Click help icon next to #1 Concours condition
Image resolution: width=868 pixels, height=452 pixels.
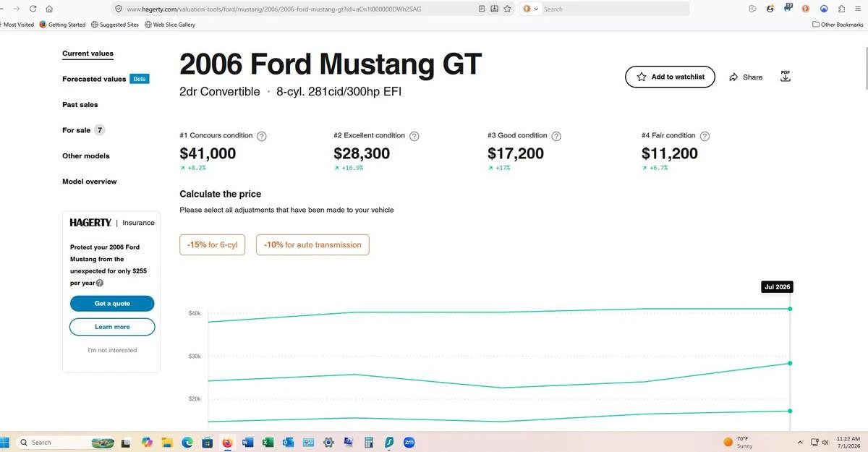pyautogui.click(x=262, y=136)
